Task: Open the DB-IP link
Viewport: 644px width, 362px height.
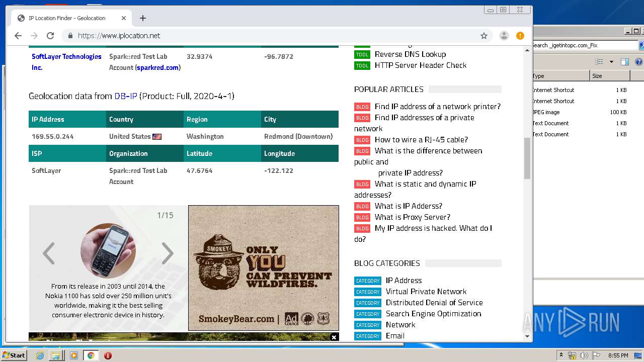Action: point(126,96)
